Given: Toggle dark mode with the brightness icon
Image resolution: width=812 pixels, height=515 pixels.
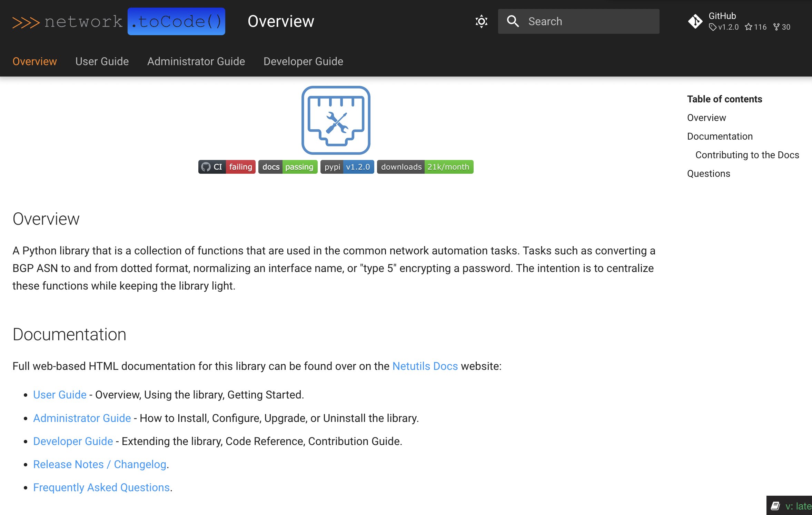Looking at the screenshot, I should point(482,21).
